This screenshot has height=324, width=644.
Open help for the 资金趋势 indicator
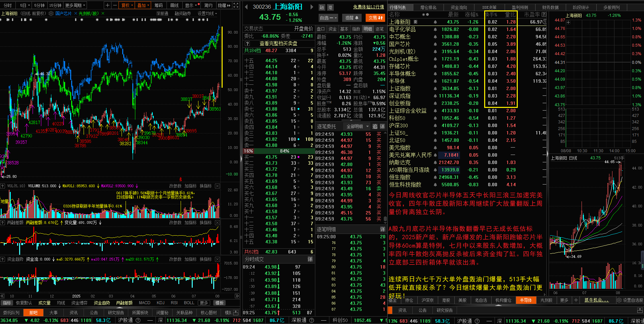(x=3, y=259)
